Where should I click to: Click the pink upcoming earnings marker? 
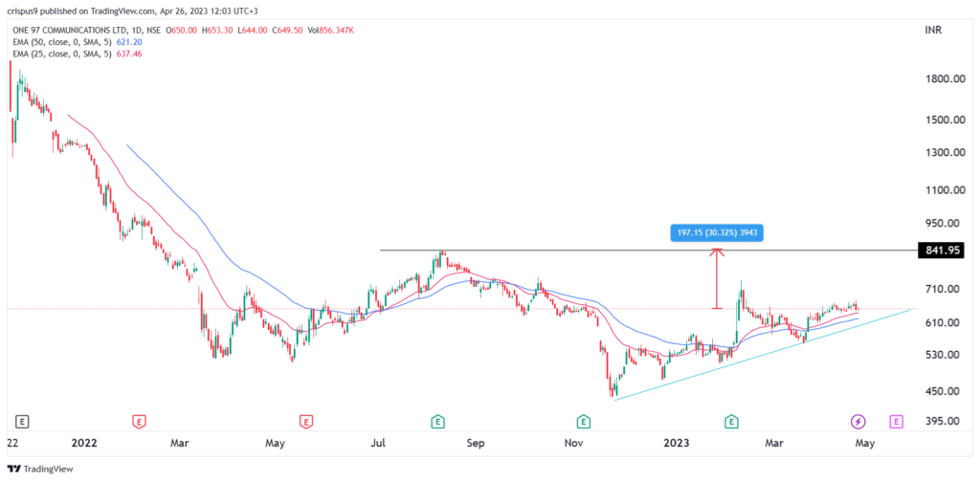click(896, 422)
